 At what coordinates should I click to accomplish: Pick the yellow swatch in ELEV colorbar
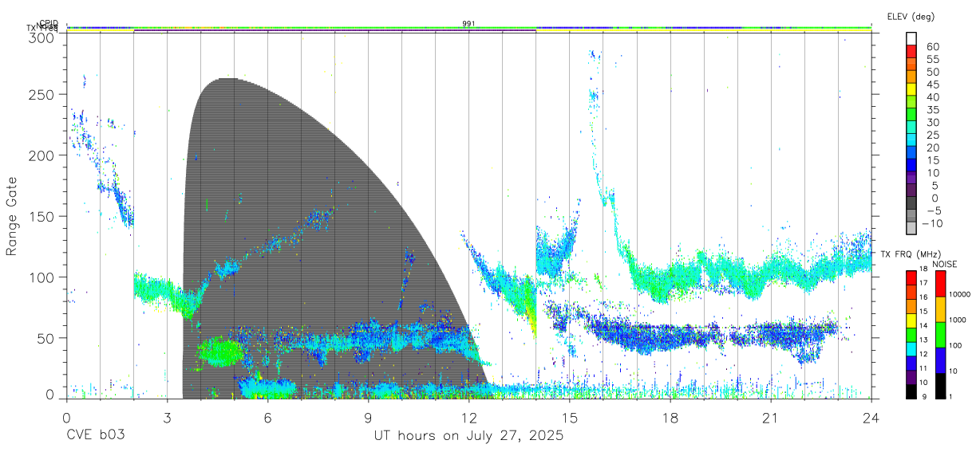point(911,90)
